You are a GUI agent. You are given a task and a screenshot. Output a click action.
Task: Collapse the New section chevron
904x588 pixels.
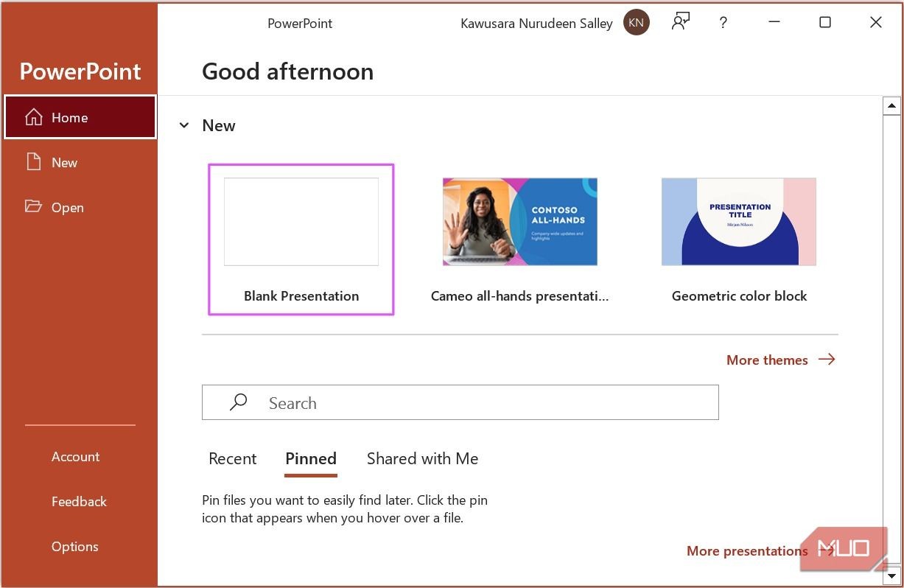[184, 125]
